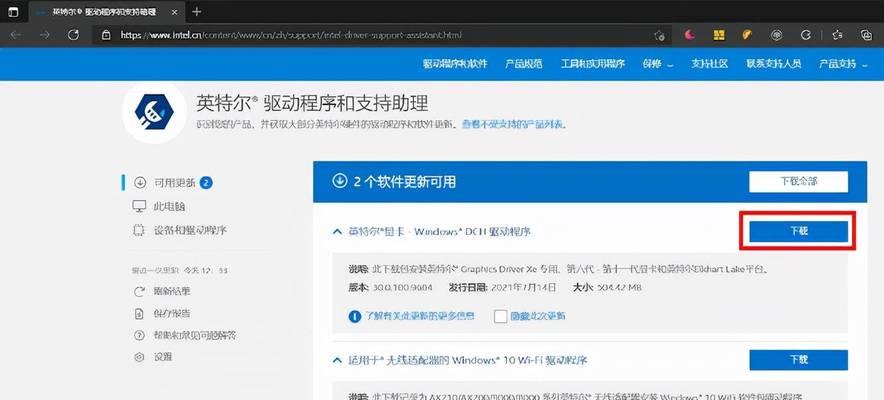Open 工具和实用程序 in Intel navigation
The width and height of the screenshot is (884, 400).
pos(593,64)
